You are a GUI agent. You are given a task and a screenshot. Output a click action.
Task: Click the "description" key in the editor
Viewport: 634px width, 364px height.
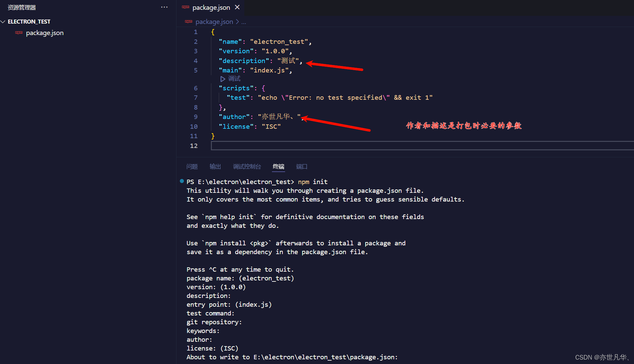(244, 61)
